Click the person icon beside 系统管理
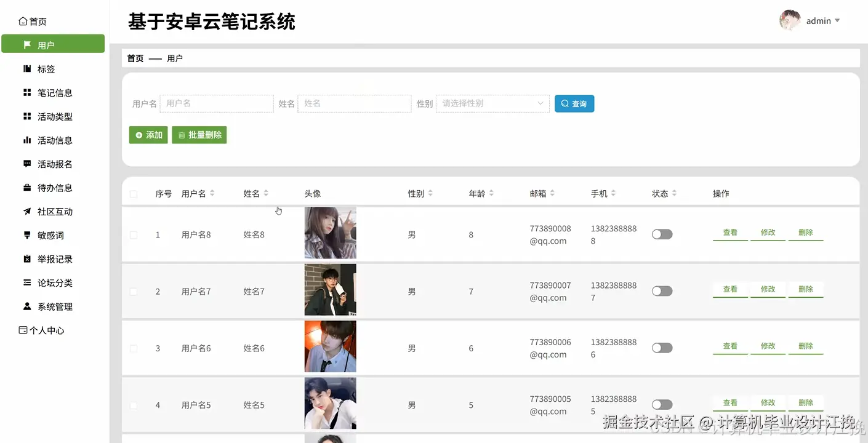 [x=27, y=306]
